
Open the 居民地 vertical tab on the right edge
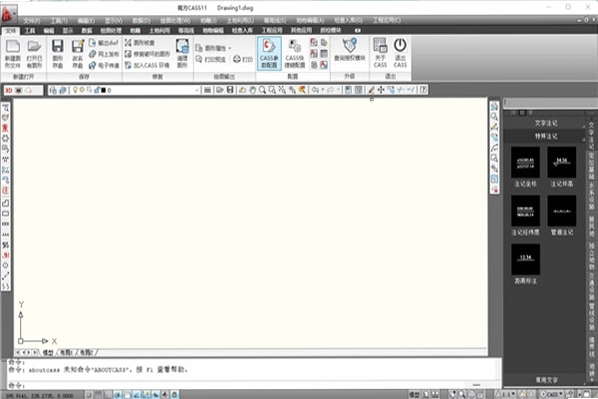(x=591, y=226)
